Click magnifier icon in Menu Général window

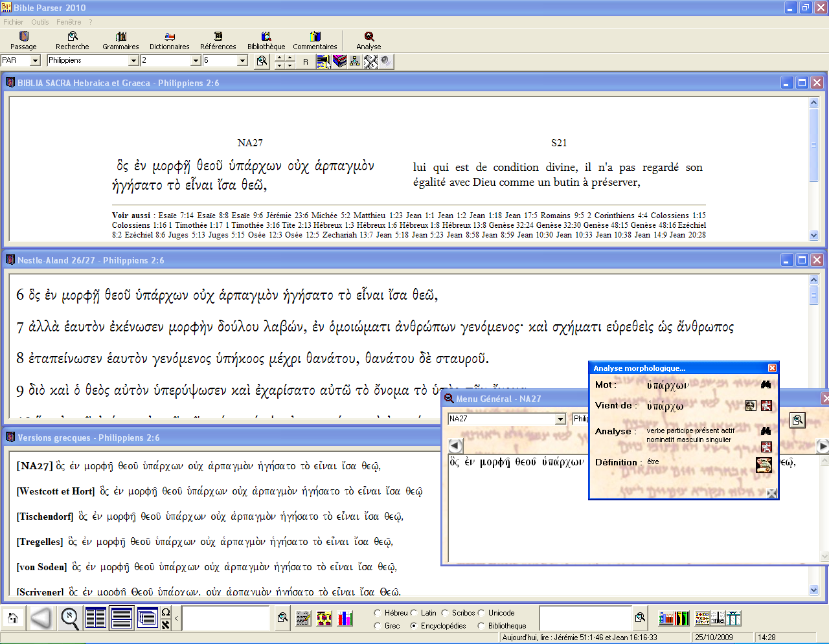797,420
